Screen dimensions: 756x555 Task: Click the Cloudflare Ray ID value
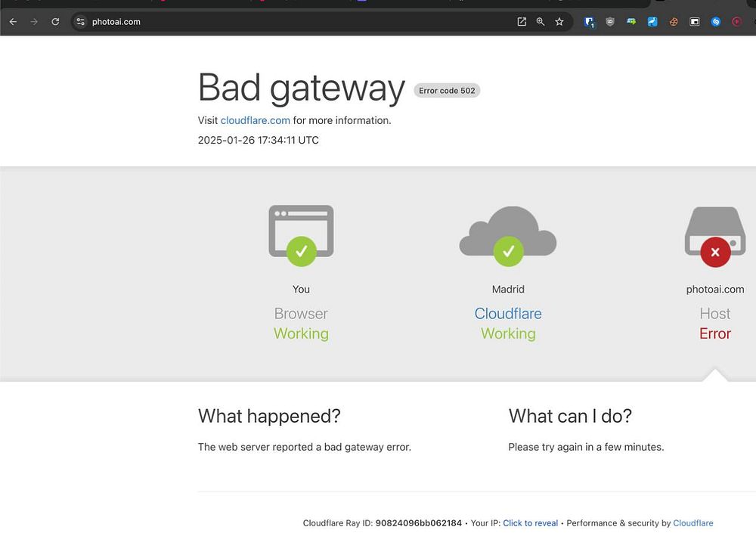[419, 523]
